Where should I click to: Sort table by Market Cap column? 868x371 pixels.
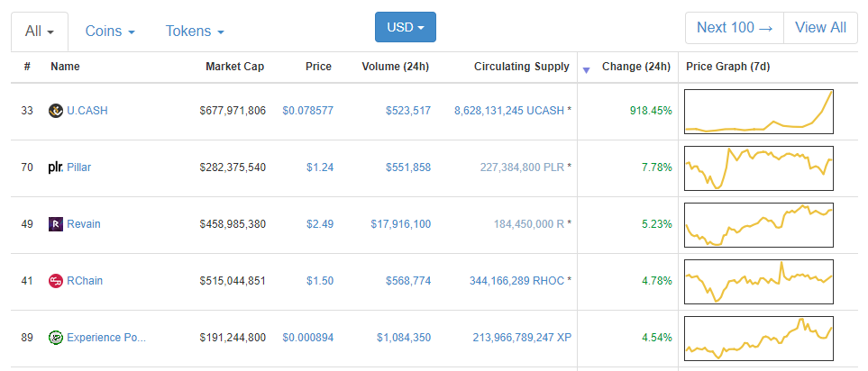pos(235,67)
